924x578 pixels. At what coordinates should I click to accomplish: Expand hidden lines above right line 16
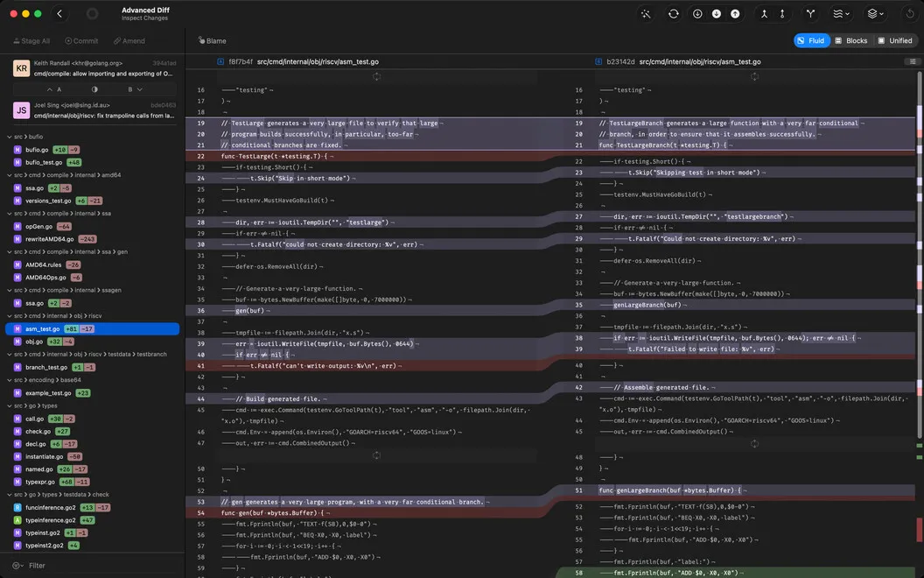(754, 77)
